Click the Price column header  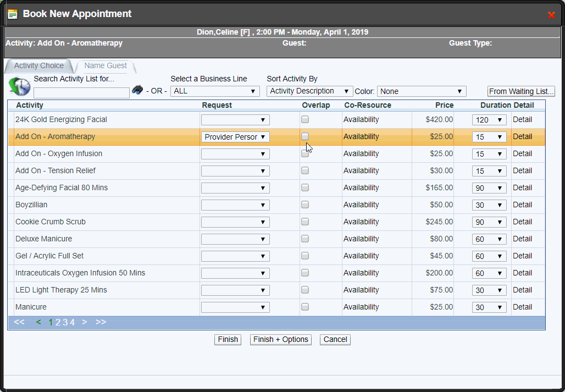[x=444, y=105]
